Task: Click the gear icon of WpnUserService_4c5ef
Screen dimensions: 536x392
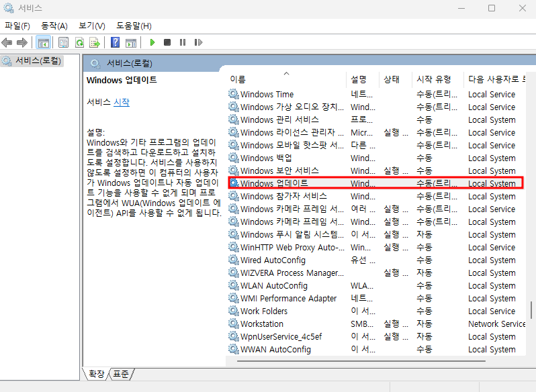Action: 234,336
